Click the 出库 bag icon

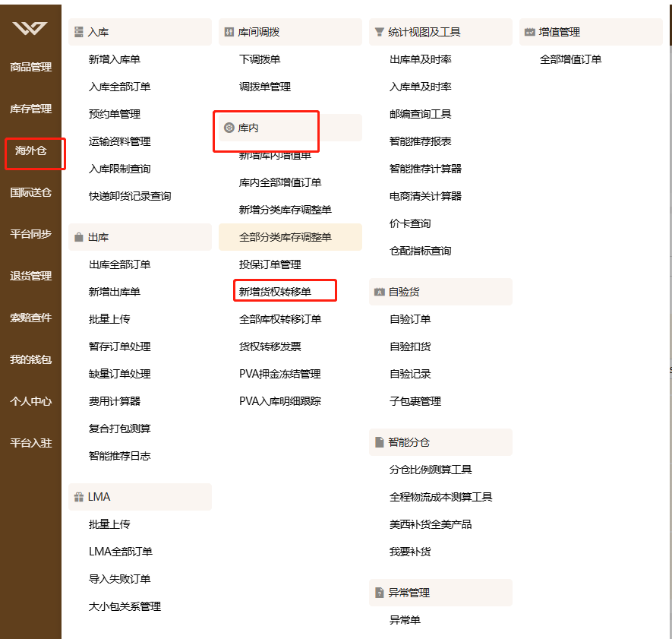(x=79, y=237)
